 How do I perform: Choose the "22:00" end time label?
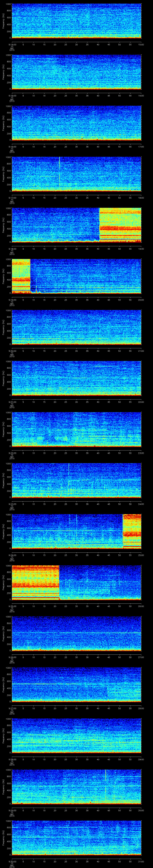tap(141, 402)
